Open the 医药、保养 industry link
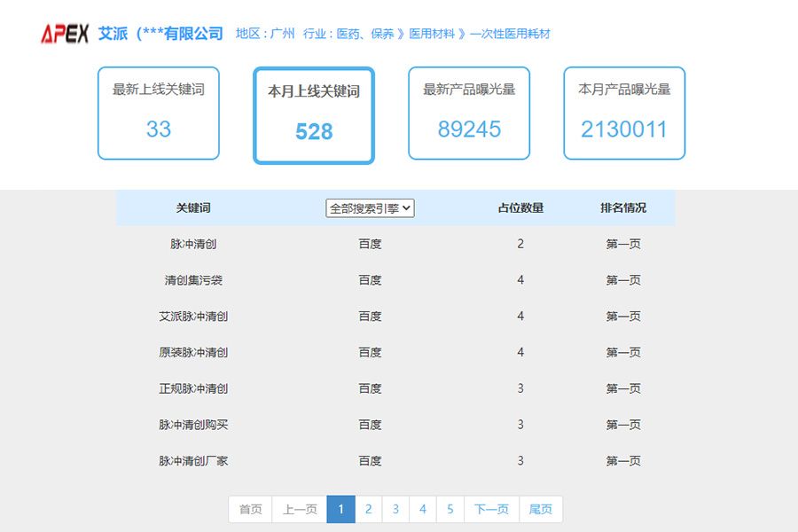 pos(363,34)
